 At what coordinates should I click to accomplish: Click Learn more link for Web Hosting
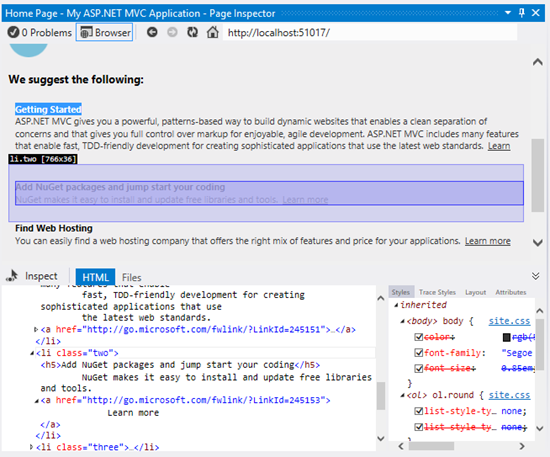488,241
